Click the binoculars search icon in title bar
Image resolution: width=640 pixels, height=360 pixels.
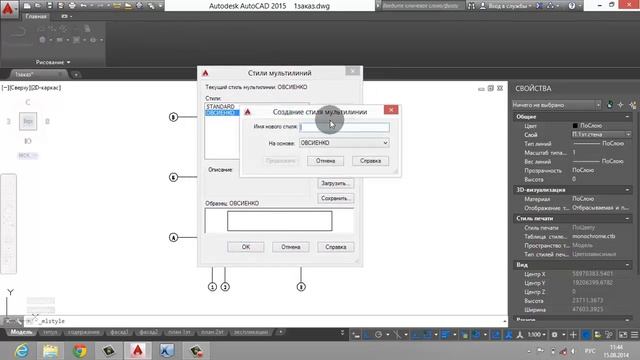pyautogui.click(x=471, y=6)
